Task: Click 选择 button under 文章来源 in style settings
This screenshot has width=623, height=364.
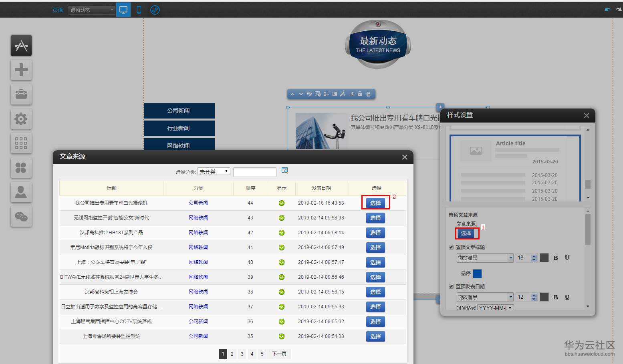Action: click(466, 233)
